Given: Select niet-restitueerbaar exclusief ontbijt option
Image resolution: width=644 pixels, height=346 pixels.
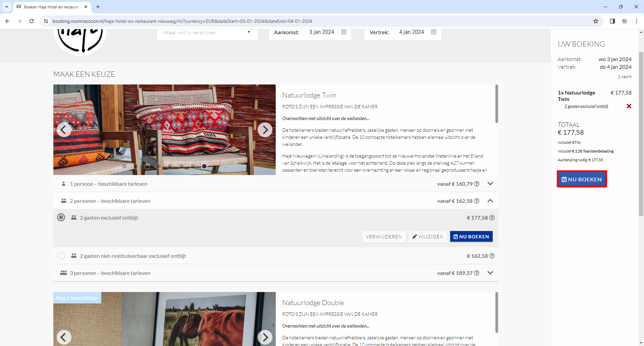Looking at the screenshot, I should point(61,256).
